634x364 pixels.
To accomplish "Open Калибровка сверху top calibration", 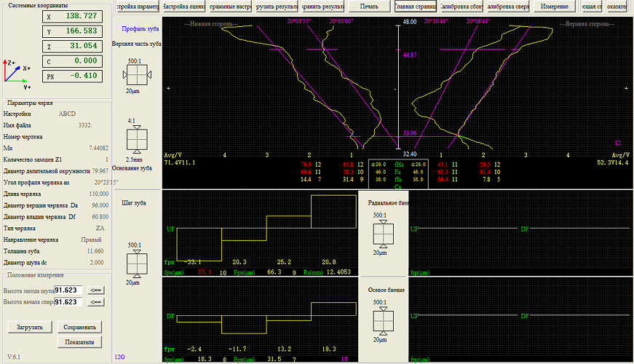I will 508,7.
